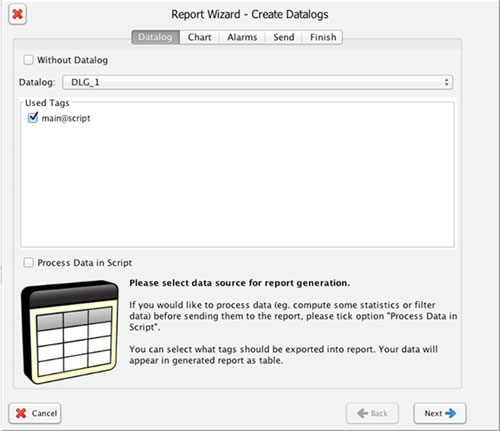The image size is (500, 431).
Task: Jump to the Finish tab
Action: (x=323, y=37)
